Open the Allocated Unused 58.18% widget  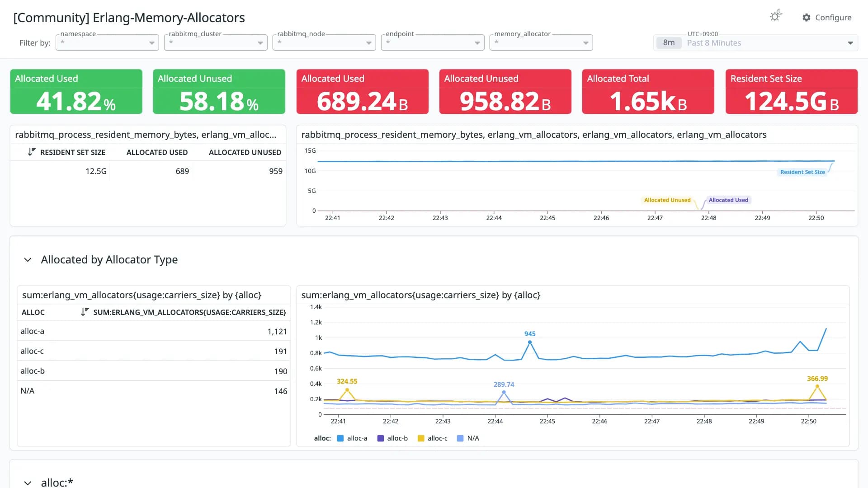click(x=219, y=91)
